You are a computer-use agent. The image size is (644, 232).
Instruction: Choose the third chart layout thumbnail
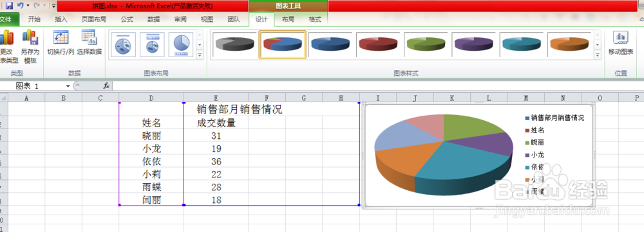(x=181, y=45)
